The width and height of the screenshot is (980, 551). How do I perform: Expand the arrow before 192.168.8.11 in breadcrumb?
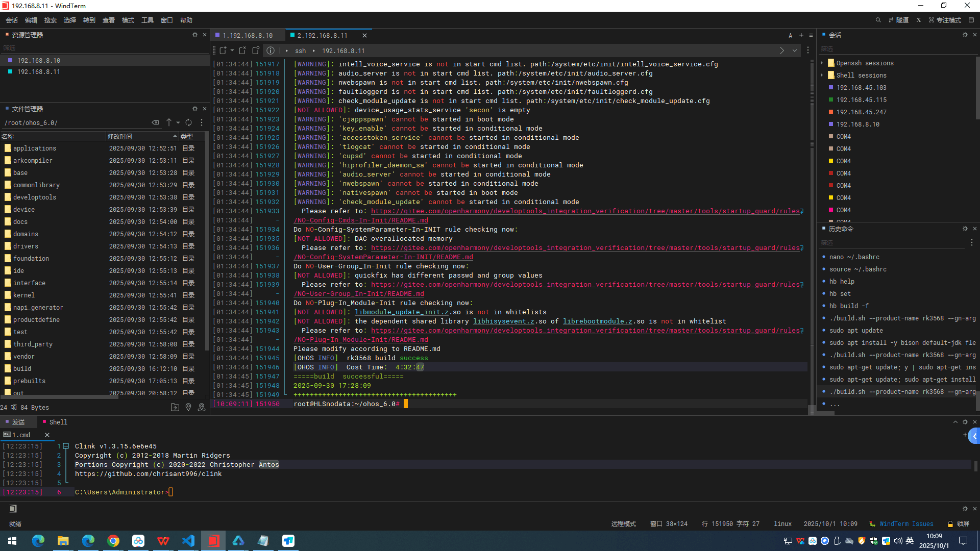[313, 51]
